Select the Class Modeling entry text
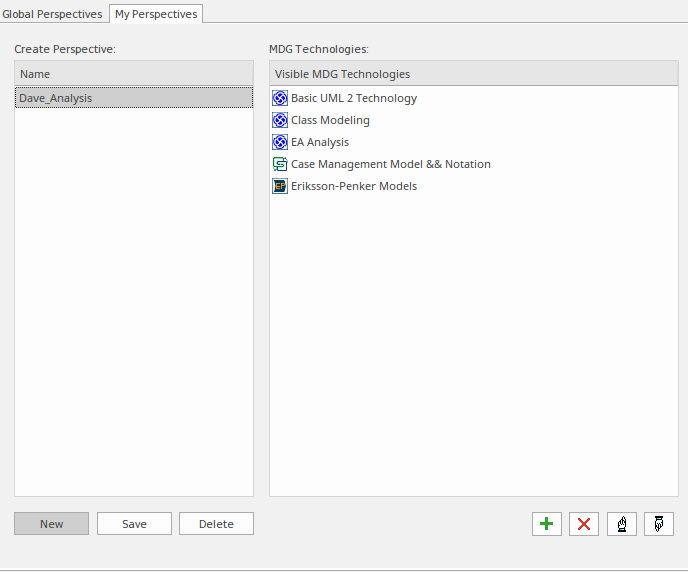688x572 pixels. pos(330,120)
